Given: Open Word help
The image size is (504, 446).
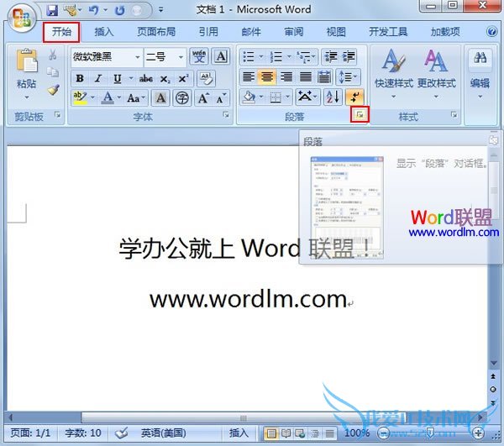Looking at the screenshot, I should point(491,31).
